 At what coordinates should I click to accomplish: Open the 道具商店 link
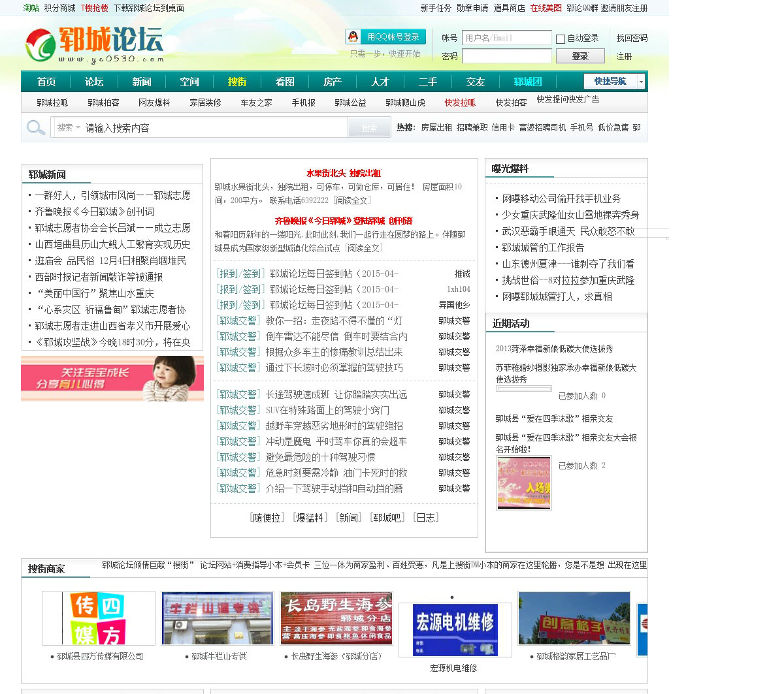click(509, 8)
